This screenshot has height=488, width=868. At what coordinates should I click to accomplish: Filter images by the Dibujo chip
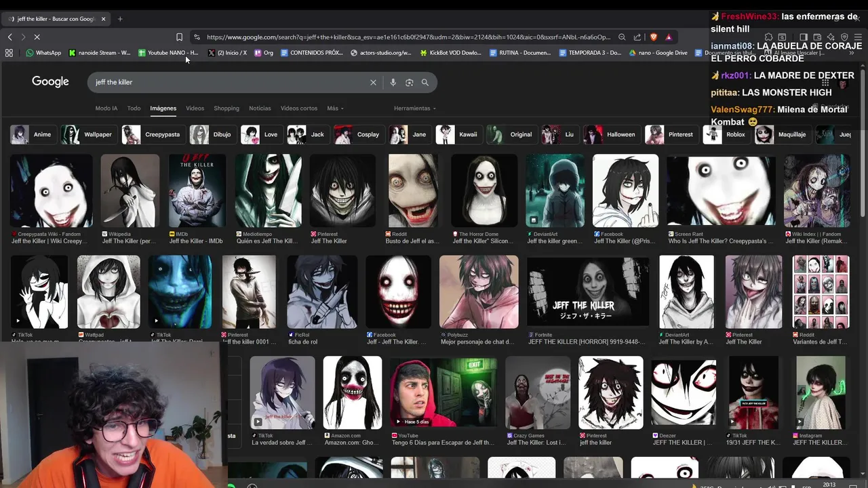click(x=212, y=134)
